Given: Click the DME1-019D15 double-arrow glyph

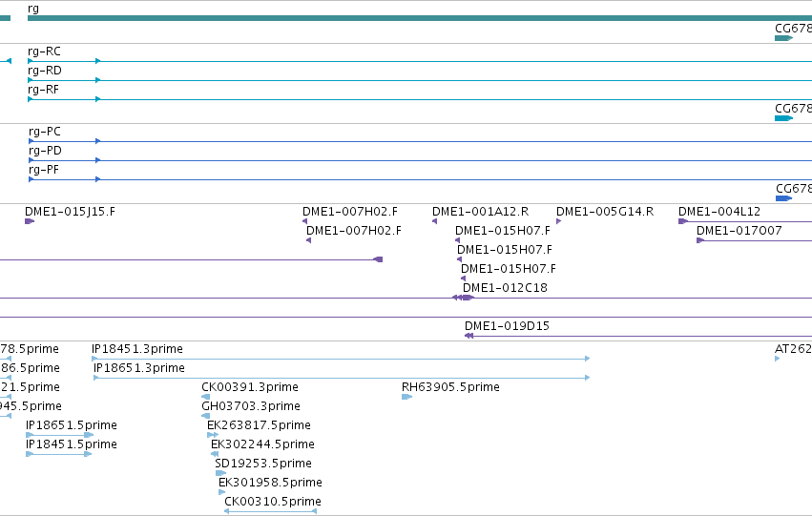Looking at the screenshot, I should pos(468,336).
